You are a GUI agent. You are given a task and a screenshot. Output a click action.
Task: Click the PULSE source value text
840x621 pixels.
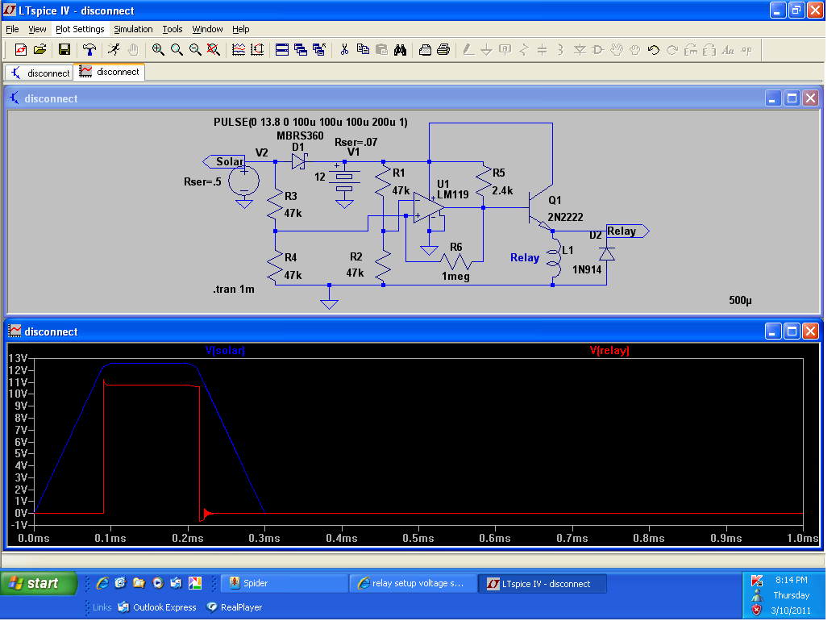click(310, 122)
